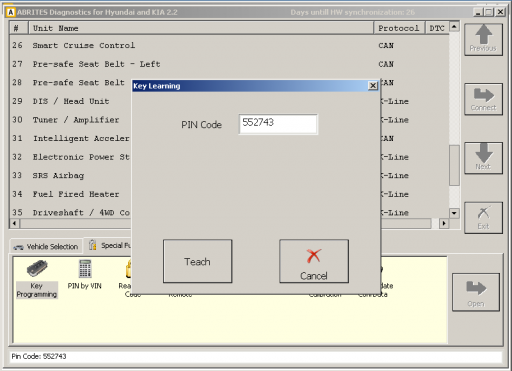Click the Teach button
The height and width of the screenshot is (371, 512).
click(197, 261)
